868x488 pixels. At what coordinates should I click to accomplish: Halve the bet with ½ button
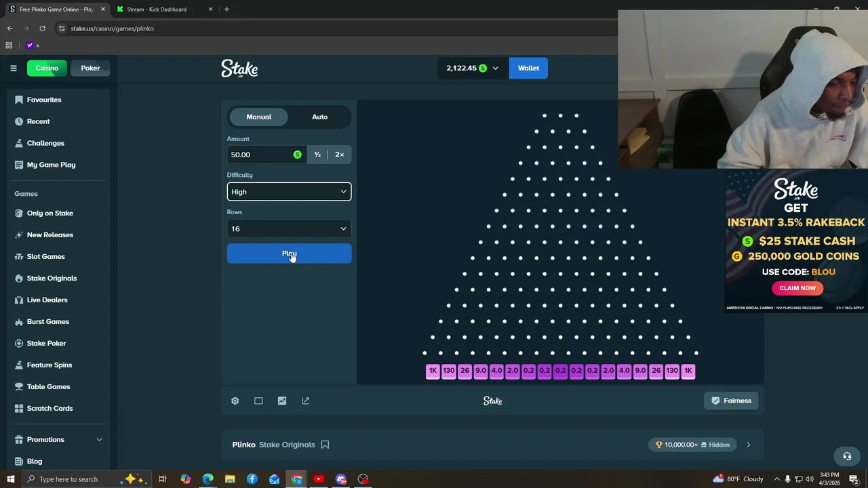point(317,155)
